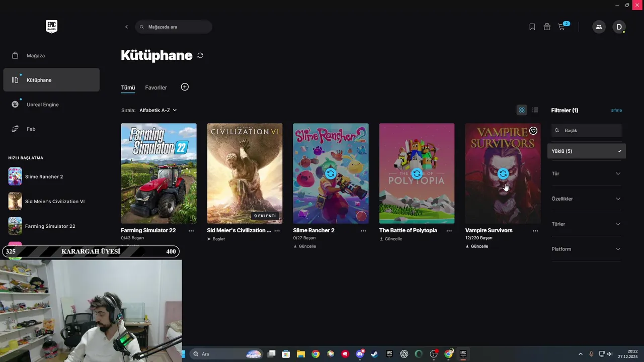Go back with the arrow icon
This screenshot has width=644, height=362.
click(x=126, y=27)
